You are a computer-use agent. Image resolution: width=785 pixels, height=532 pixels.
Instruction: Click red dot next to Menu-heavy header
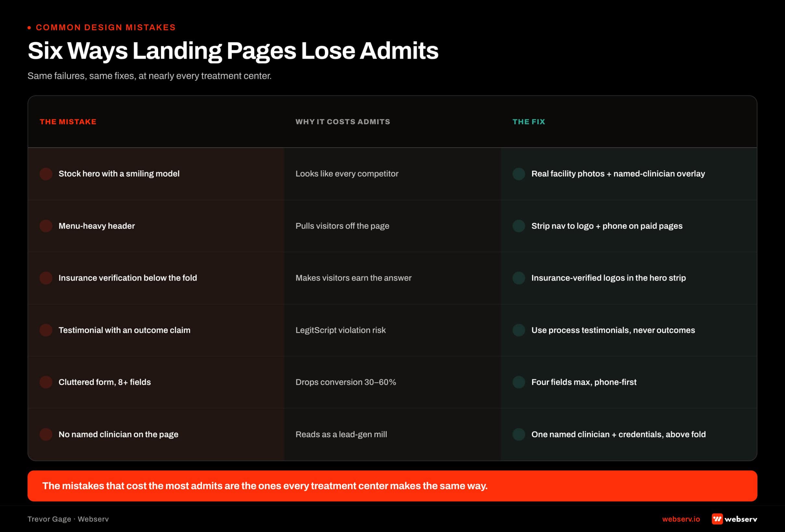(x=46, y=226)
